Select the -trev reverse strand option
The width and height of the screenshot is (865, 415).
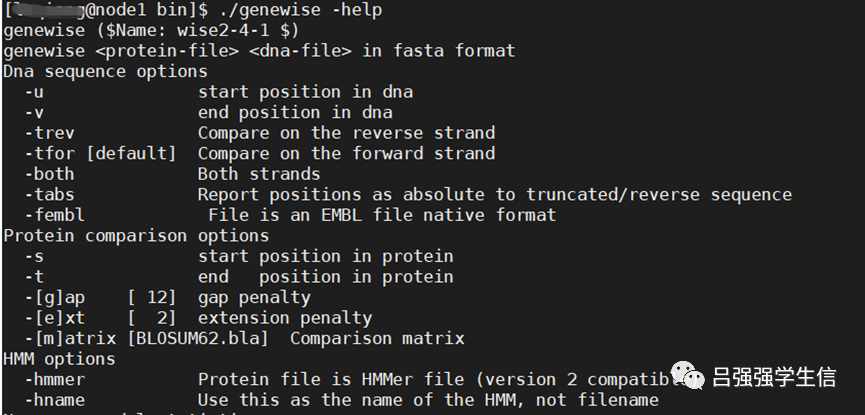(x=50, y=133)
